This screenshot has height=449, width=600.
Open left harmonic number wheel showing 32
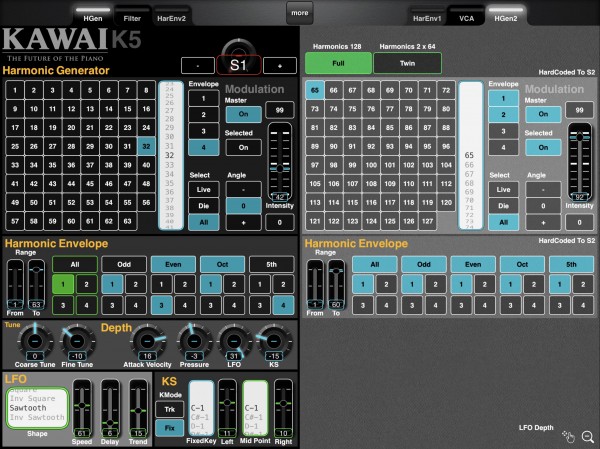(171, 155)
